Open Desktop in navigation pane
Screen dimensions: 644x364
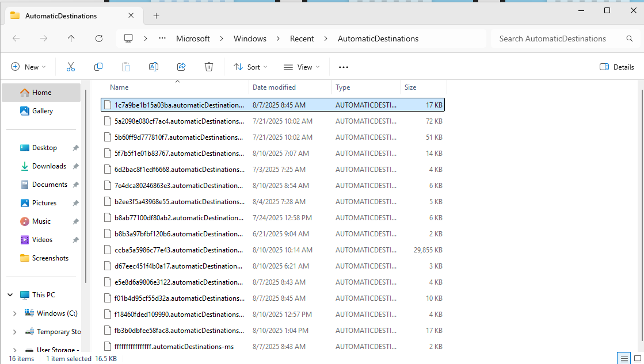41,148
